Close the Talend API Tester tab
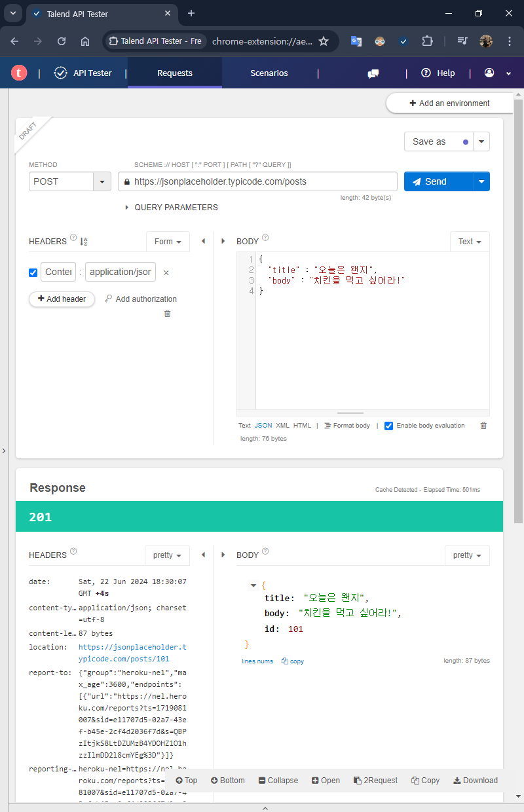The image size is (524, 812). 168,13
